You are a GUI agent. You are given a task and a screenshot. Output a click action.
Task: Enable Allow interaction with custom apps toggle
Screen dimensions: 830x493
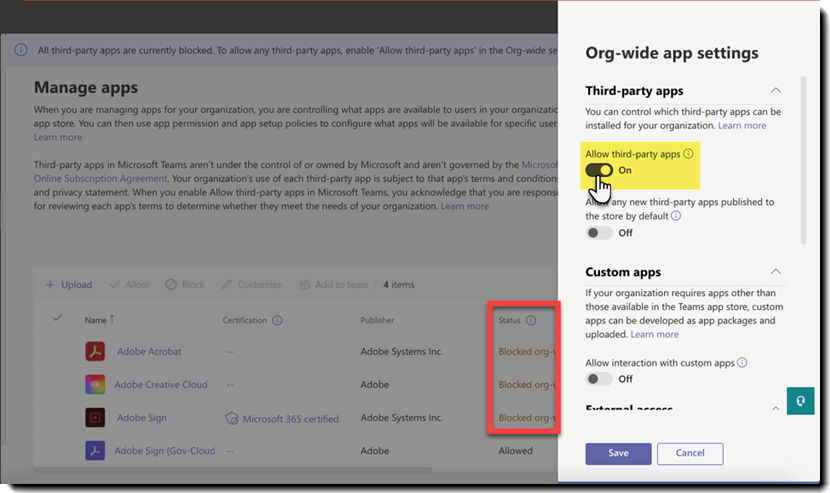pyautogui.click(x=599, y=379)
